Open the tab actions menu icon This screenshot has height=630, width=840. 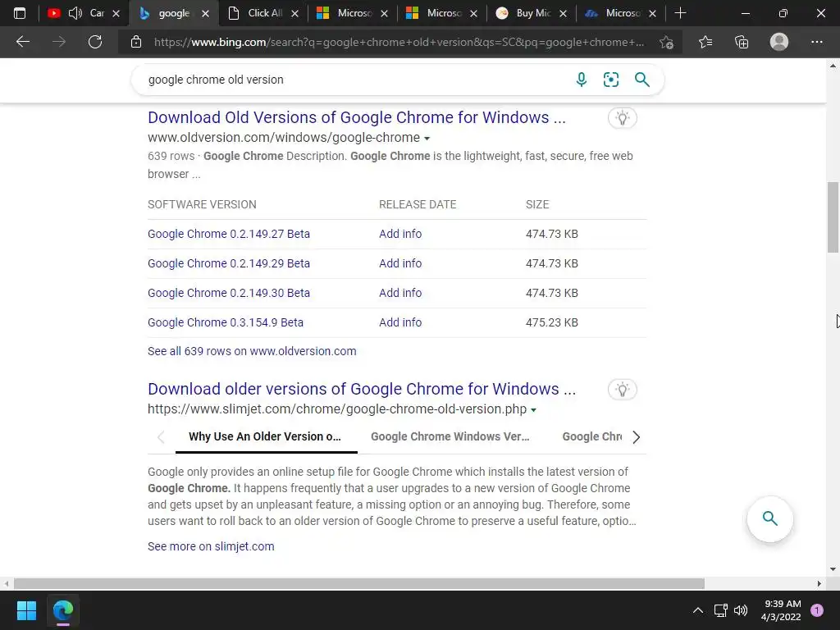[20, 13]
